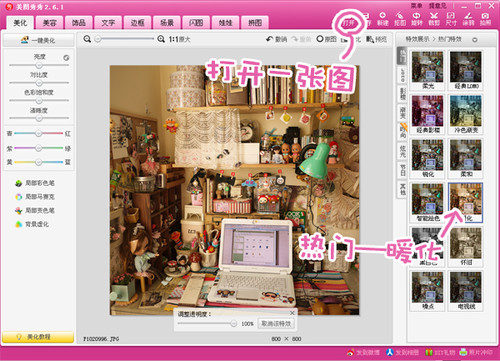Apply the 冷色渐变 effect thumbnail
The image size is (500, 361).
[x=466, y=114]
